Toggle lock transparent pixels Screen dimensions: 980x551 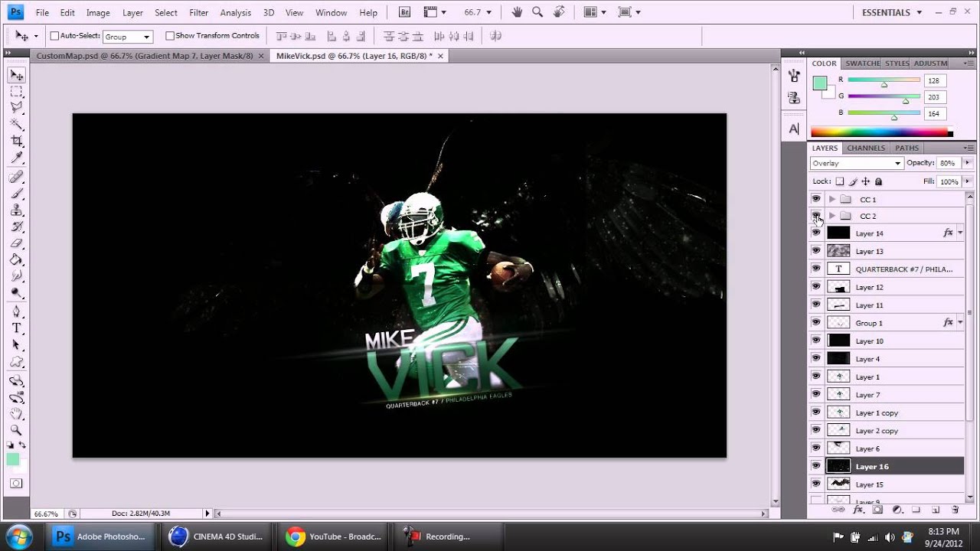tap(840, 181)
